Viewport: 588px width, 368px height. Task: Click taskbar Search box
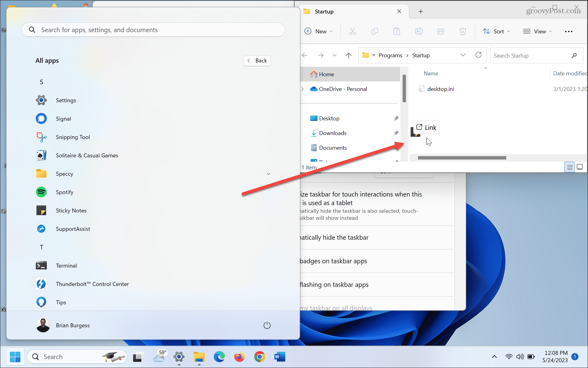[77, 357]
